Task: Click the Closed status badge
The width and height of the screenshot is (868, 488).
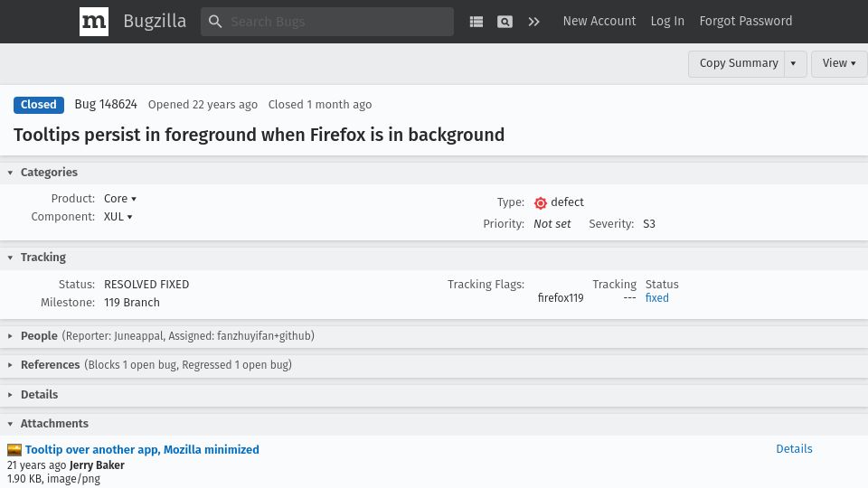Action: coord(39,105)
